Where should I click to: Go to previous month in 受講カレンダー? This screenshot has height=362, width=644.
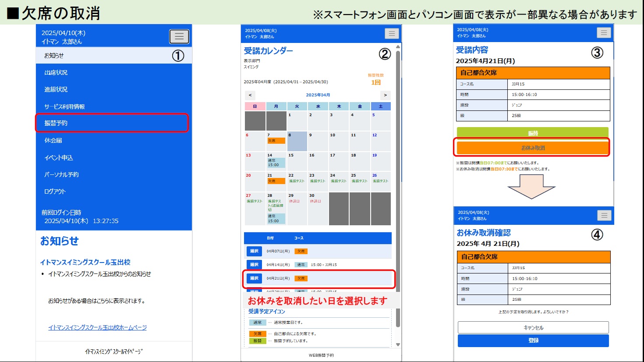point(250,95)
